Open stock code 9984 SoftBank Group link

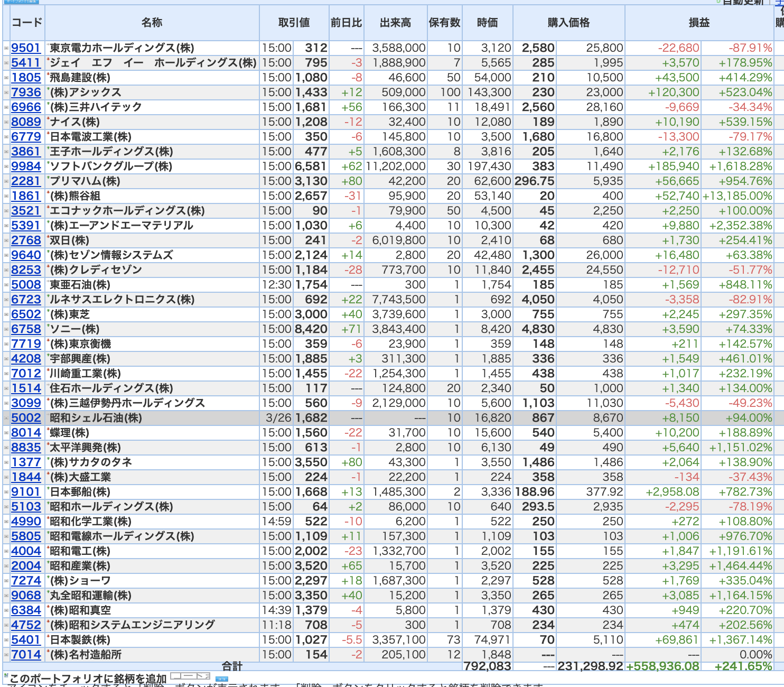pyautogui.click(x=26, y=166)
